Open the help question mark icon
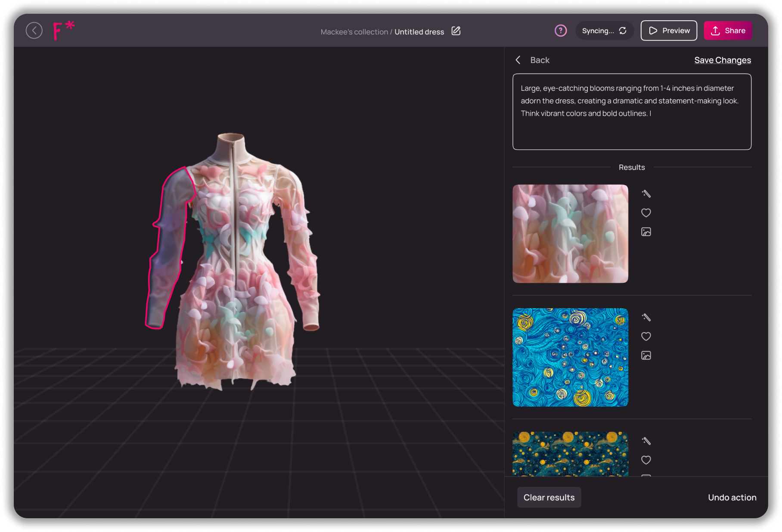 click(560, 31)
